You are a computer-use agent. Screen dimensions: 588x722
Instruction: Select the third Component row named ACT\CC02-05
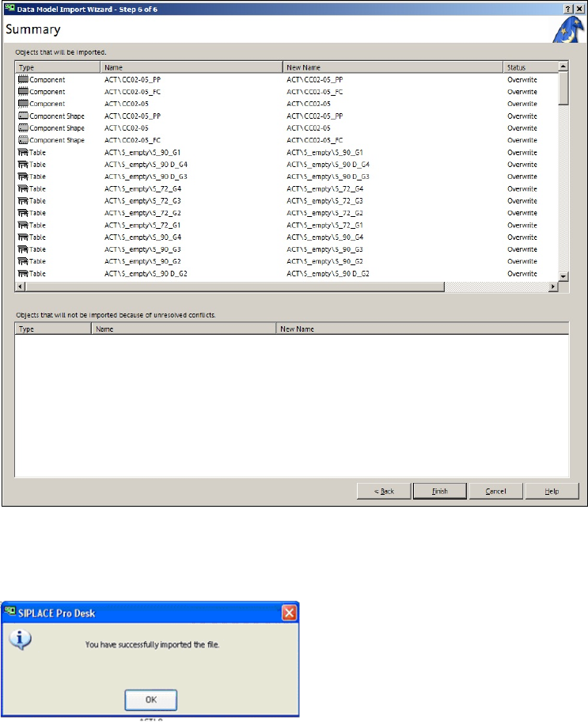pos(286,104)
